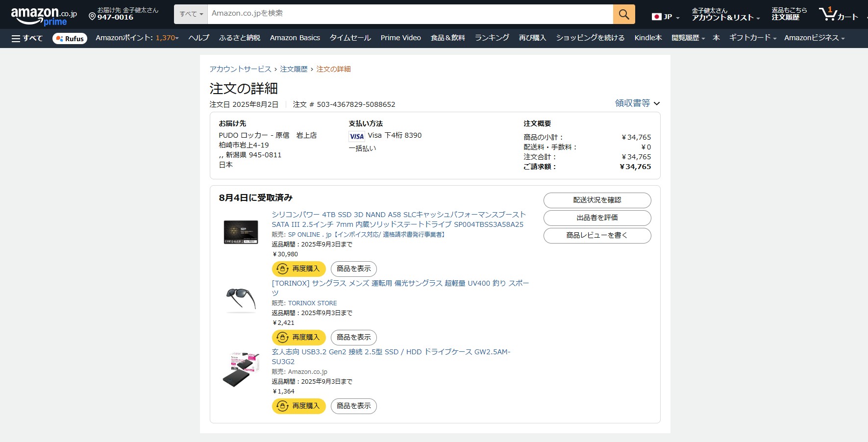Focus the Amazon.co.jp search field
This screenshot has width=868, height=442.
point(410,14)
